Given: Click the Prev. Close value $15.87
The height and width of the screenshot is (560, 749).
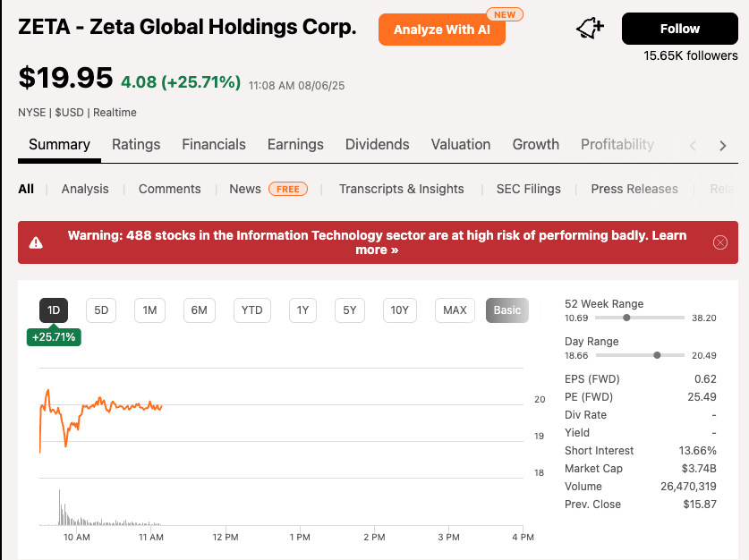Looking at the screenshot, I should 699,505.
